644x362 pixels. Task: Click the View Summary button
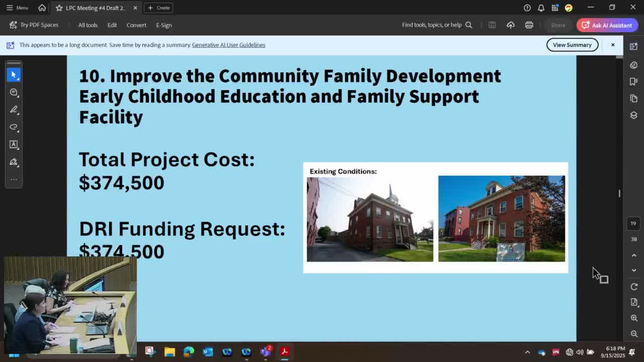point(572,45)
